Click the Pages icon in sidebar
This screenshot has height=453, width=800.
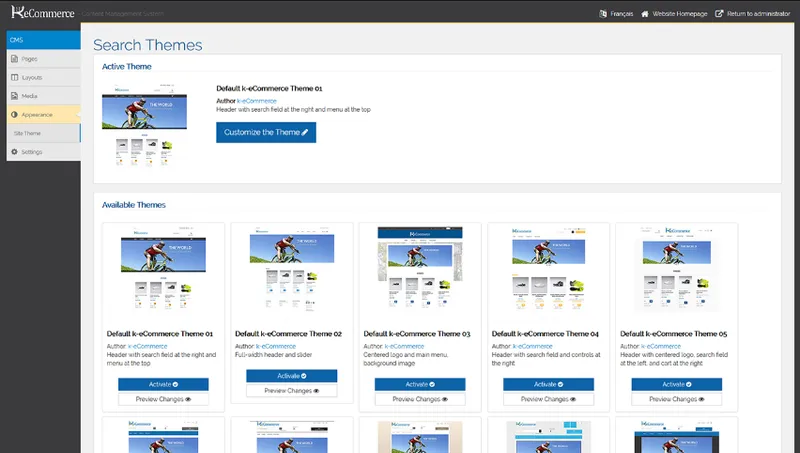pyautogui.click(x=14, y=59)
